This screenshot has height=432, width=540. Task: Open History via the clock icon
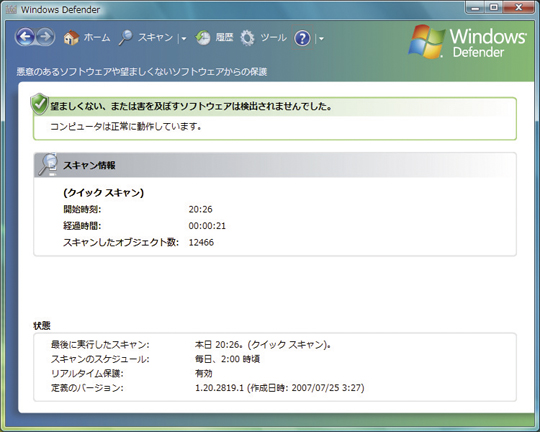point(203,38)
